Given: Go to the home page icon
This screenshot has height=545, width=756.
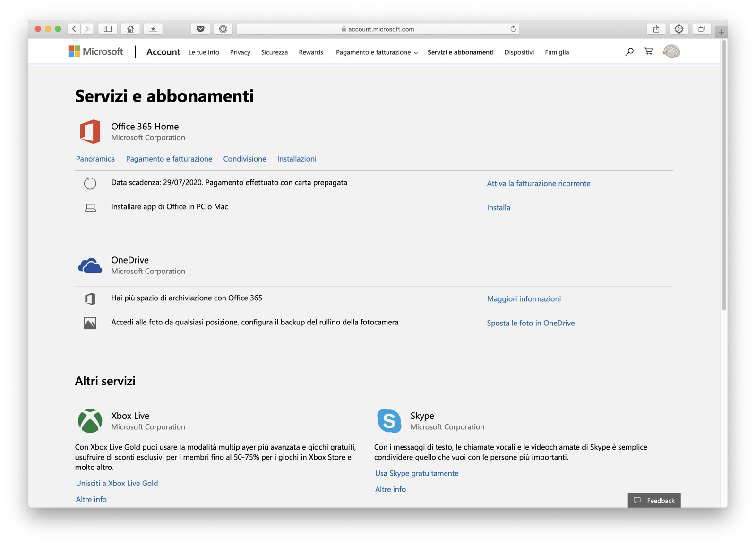Looking at the screenshot, I should (130, 29).
